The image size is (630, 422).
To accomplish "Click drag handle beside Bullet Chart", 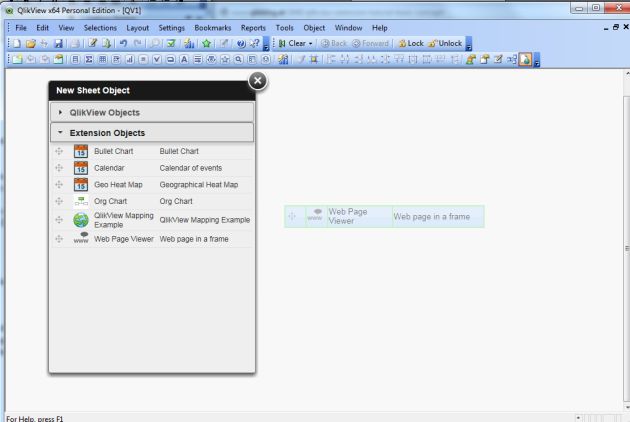I will (x=59, y=151).
